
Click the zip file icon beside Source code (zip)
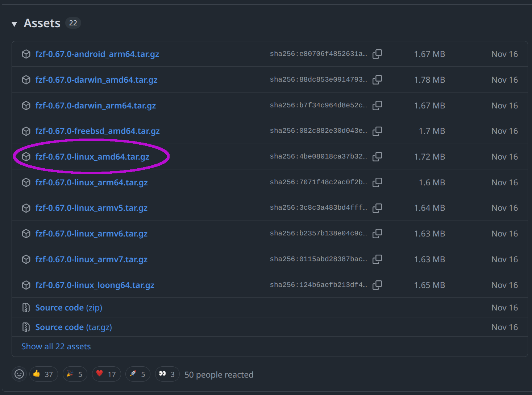point(26,307)
